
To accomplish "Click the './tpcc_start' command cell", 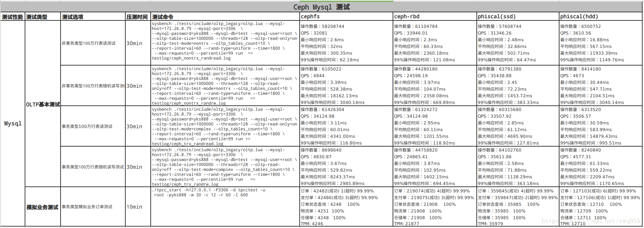I will (225, 207).
